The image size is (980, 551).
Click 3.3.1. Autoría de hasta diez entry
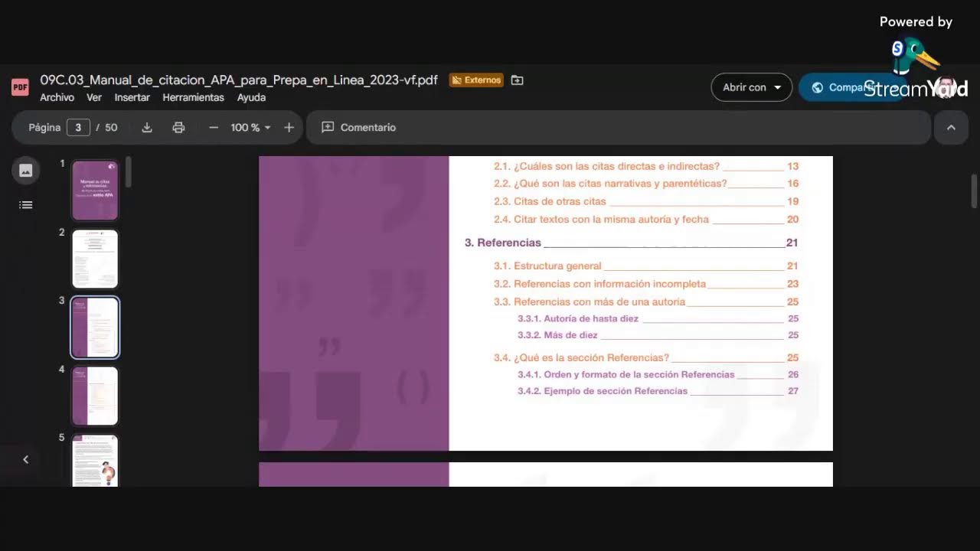pos(658,318)
